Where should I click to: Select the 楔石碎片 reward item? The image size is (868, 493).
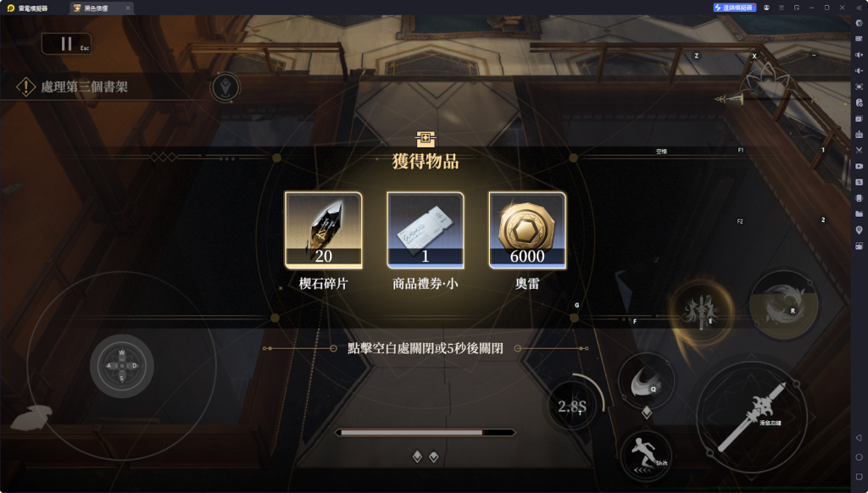tap(323, 230)
